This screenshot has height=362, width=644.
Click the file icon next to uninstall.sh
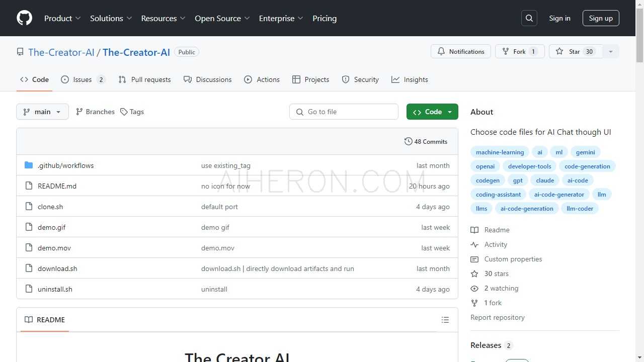click(29, 289)
